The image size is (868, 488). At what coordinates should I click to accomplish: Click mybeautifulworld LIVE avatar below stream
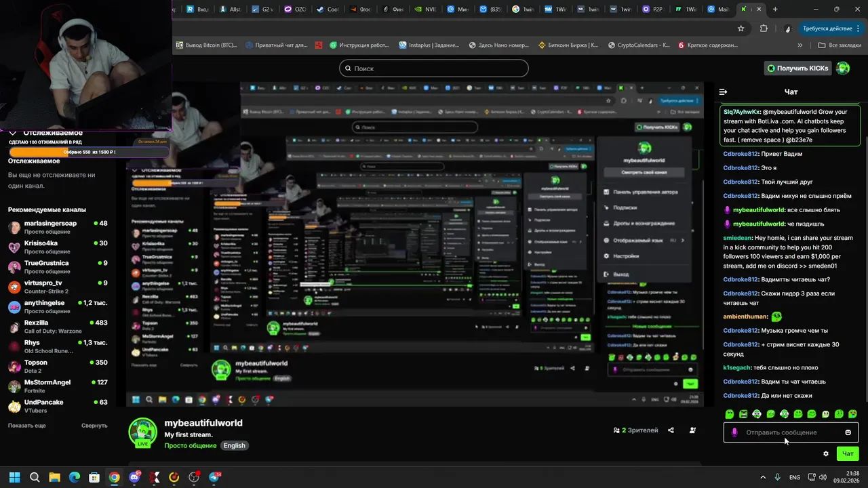coord(142,433)
